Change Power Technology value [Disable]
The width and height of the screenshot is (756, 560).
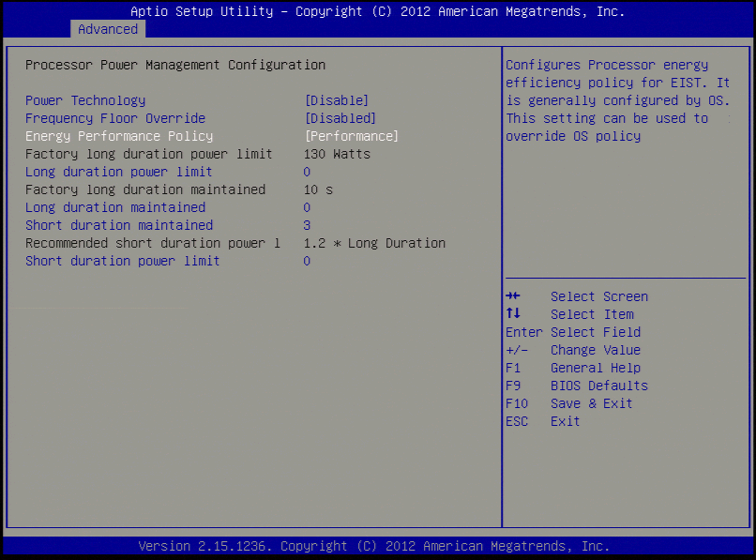[x=337, y=100]
